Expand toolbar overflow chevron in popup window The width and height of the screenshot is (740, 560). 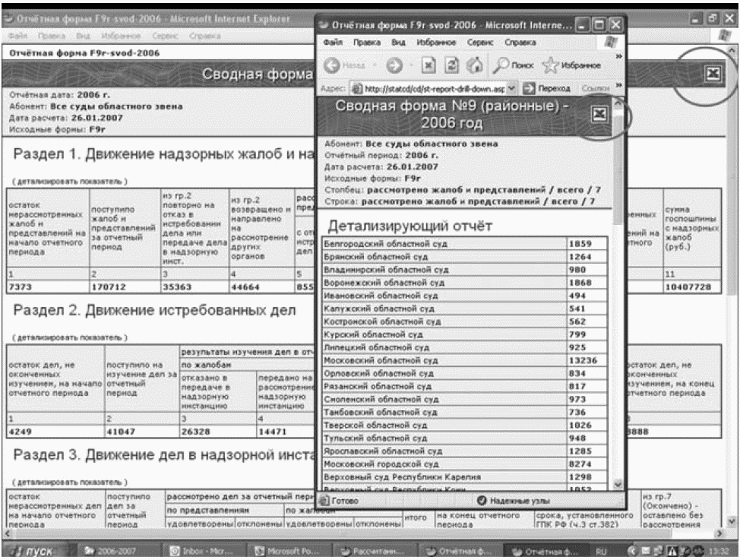(x=618, y=57)
